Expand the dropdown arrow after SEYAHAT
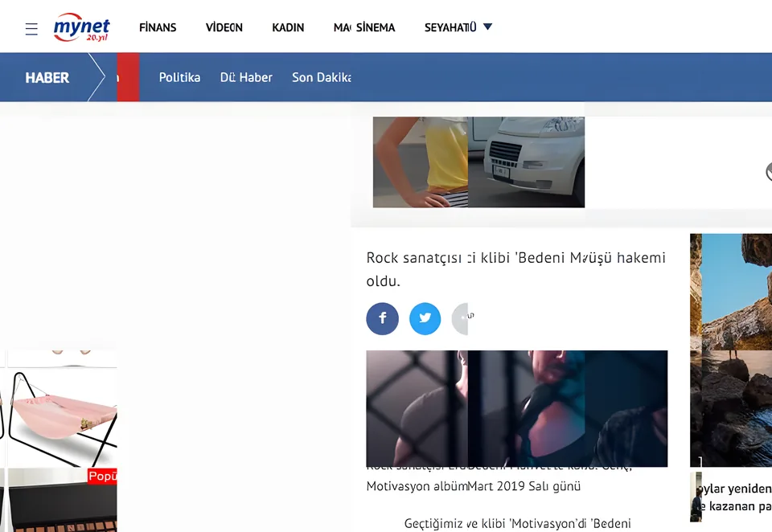 coord(487,27)
